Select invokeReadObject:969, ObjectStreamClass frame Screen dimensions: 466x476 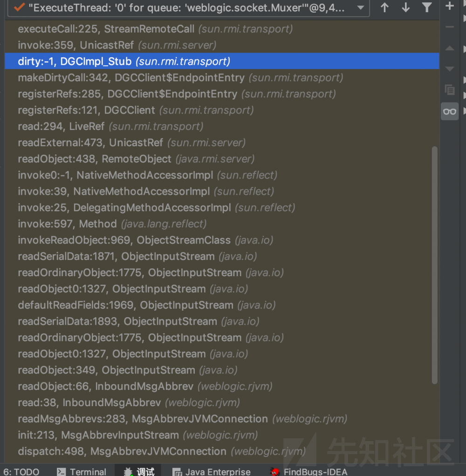click(222, 240)
